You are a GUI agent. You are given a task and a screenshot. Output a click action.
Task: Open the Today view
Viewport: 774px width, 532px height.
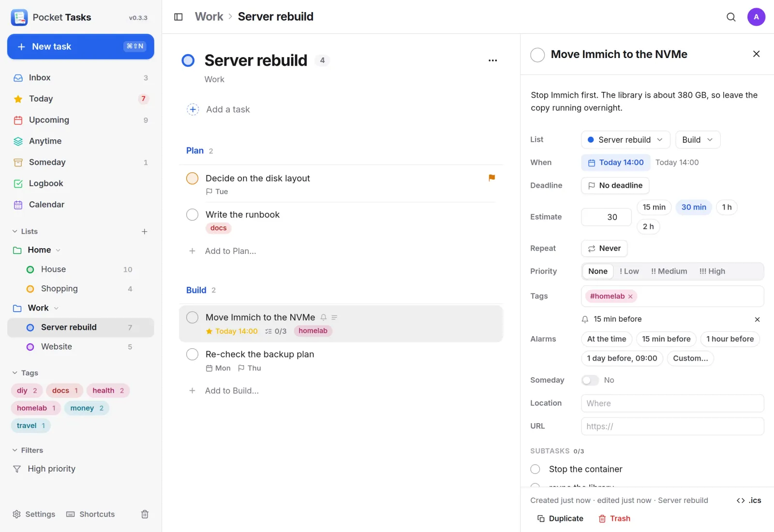(81, 99)
